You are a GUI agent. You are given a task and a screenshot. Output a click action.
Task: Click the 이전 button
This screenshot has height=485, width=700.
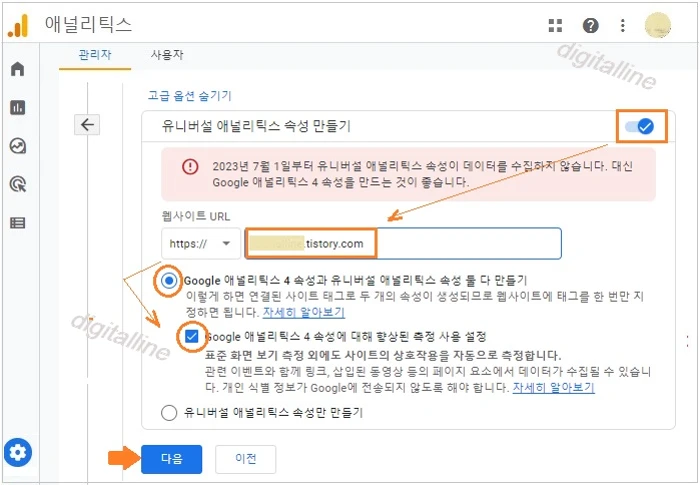(246, 459)
